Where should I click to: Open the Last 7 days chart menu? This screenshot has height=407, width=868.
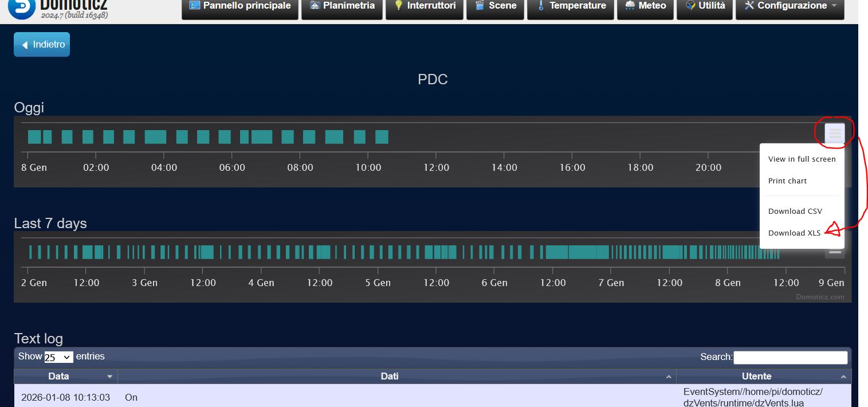pyautogui.click(x=835, y=252)
